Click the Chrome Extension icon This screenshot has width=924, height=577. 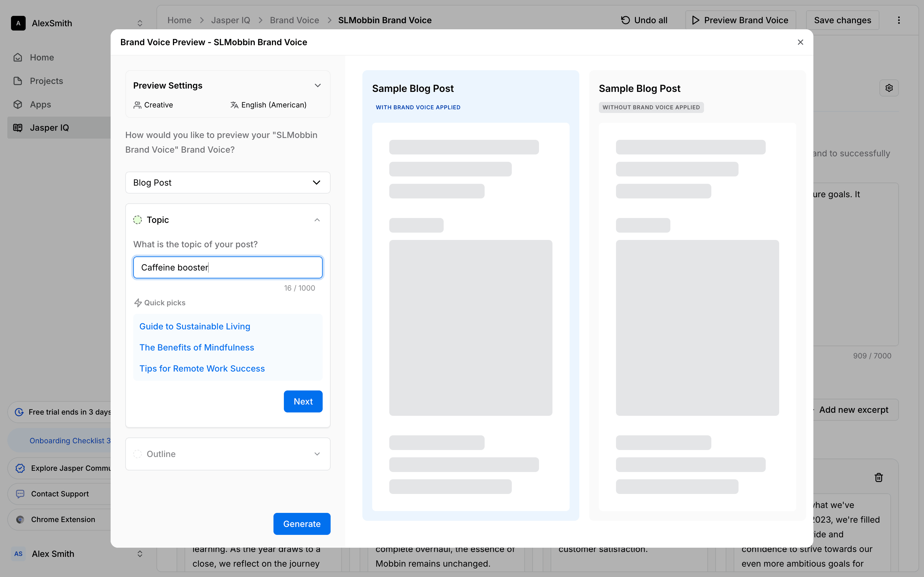point(20,519)
